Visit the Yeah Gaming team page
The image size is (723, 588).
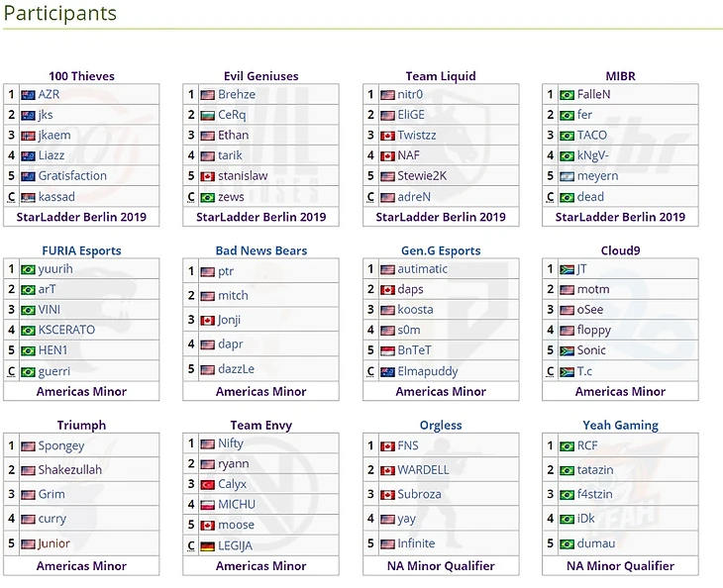[620, 426]
